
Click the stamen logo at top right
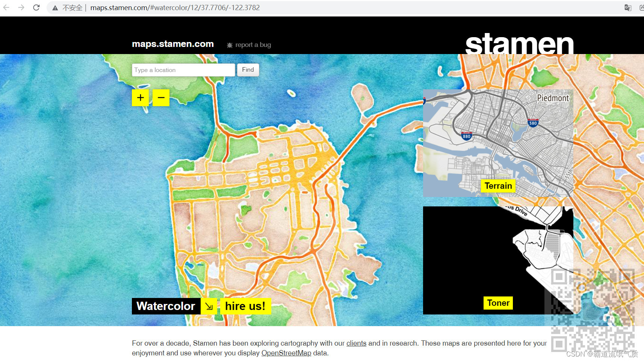tap(519, 44)
